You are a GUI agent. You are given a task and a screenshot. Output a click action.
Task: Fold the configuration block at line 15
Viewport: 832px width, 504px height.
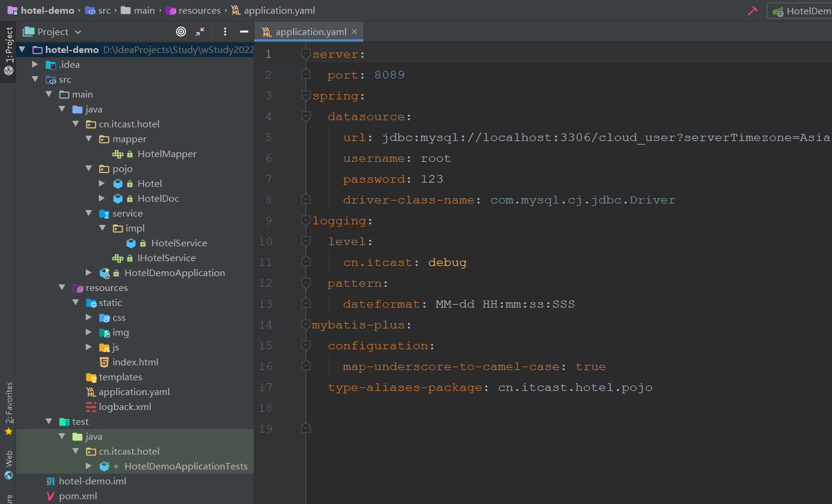pyautogui.click(x=306, y=346)
